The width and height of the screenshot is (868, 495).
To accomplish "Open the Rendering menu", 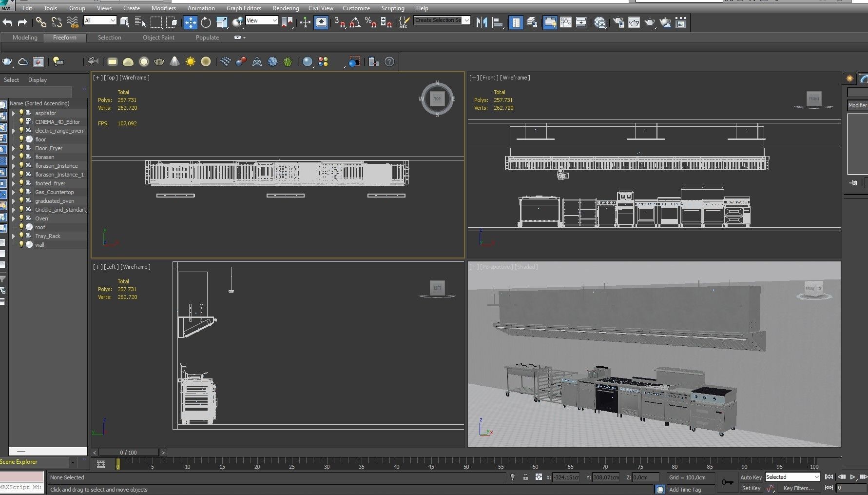I will 286,8.
